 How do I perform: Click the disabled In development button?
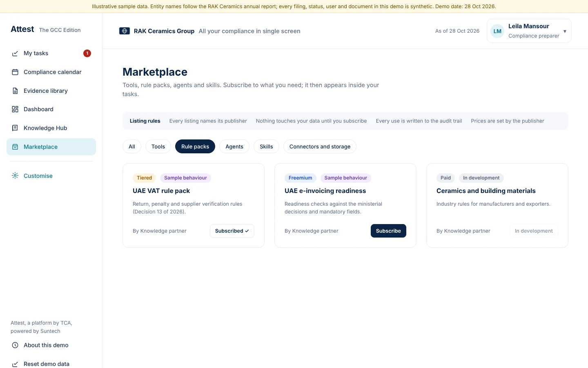click(534, 231)
